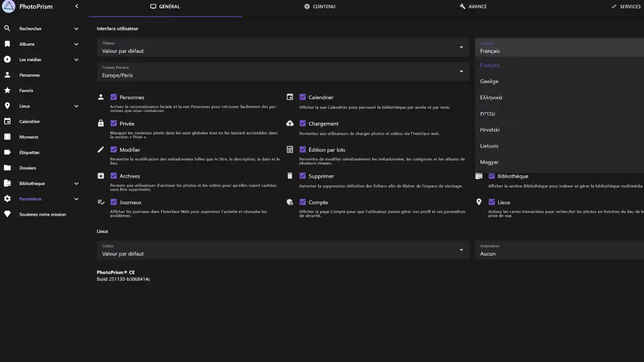This screenshot has height=362, width=644.
Task: Switch to the CONTENU tab
Action: pyautogui.click(x=320, y=7)
